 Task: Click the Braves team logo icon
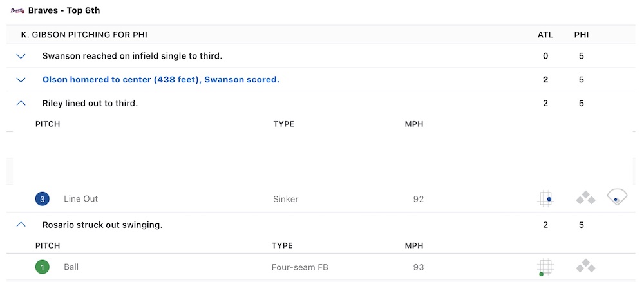[18, 11]
